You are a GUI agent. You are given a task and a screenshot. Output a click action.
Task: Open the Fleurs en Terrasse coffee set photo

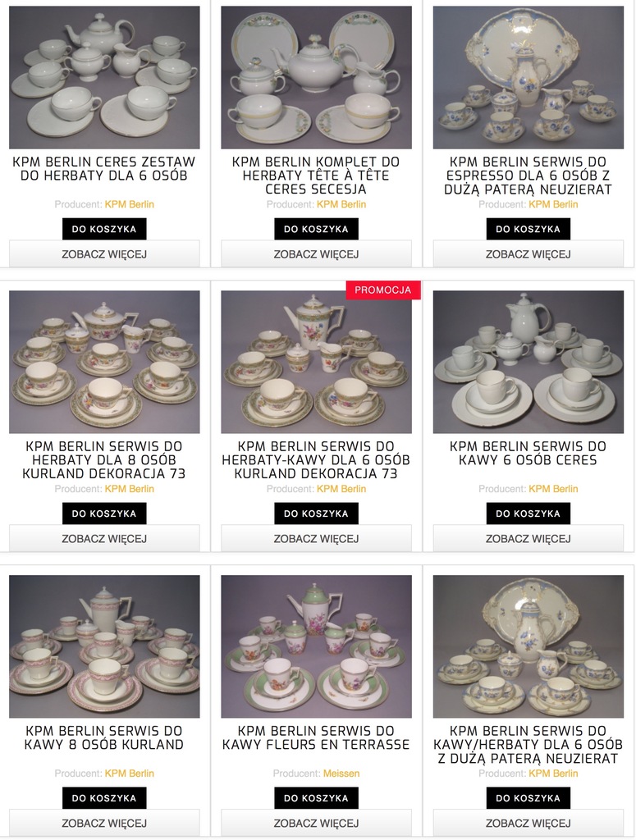tap(316, 646)
